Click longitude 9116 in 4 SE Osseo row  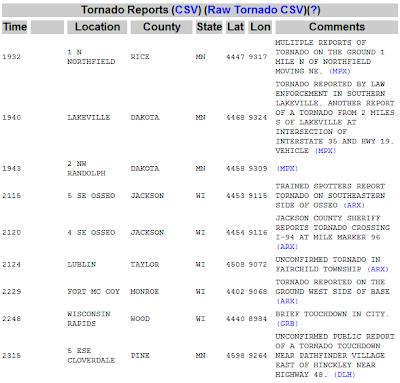click(x=258, y=233)
